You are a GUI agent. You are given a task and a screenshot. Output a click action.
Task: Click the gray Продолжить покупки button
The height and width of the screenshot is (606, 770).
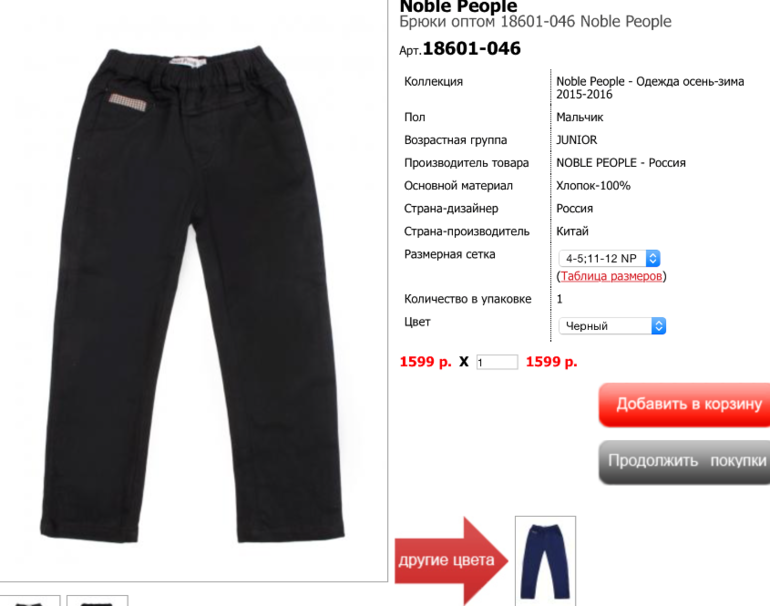685,462
